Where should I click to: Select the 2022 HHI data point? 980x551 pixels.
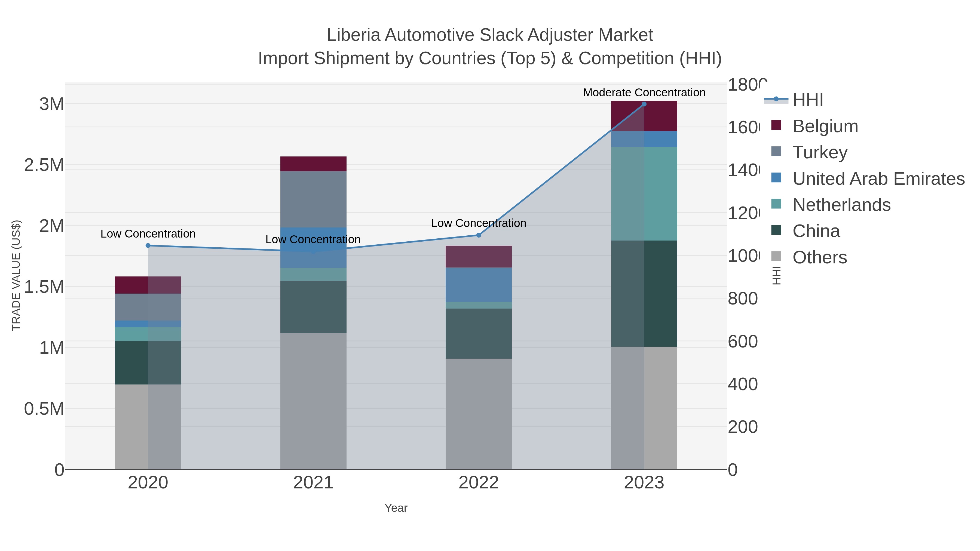click(479, 235)
